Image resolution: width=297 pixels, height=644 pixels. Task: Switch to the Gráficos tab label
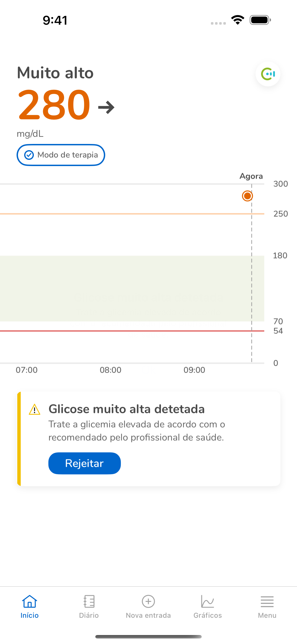click(x=207, y=615)
